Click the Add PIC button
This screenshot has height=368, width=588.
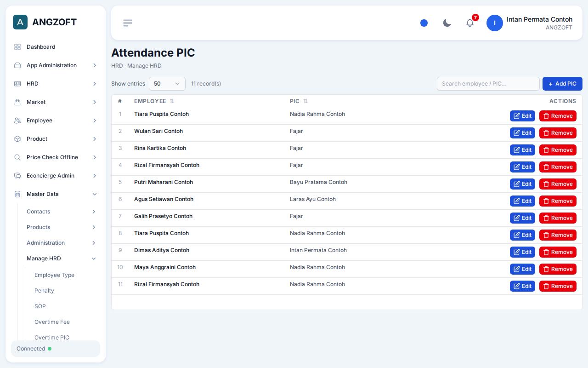(562, 84)
